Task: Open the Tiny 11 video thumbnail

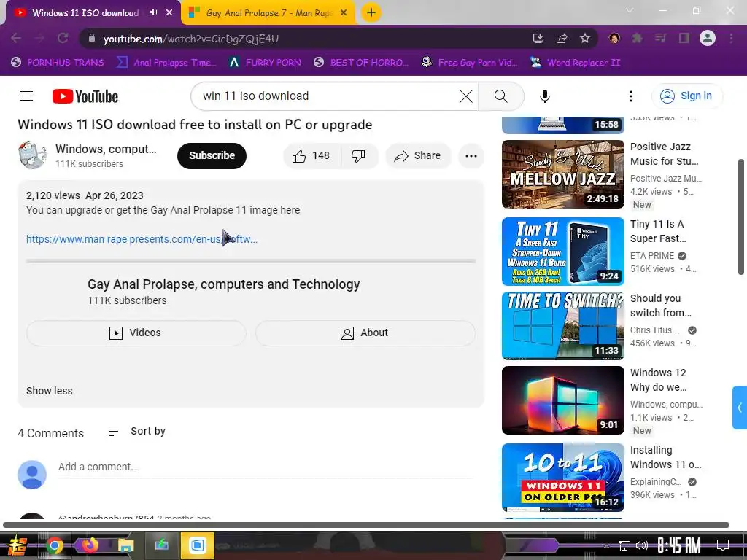Action: point(563,252)
